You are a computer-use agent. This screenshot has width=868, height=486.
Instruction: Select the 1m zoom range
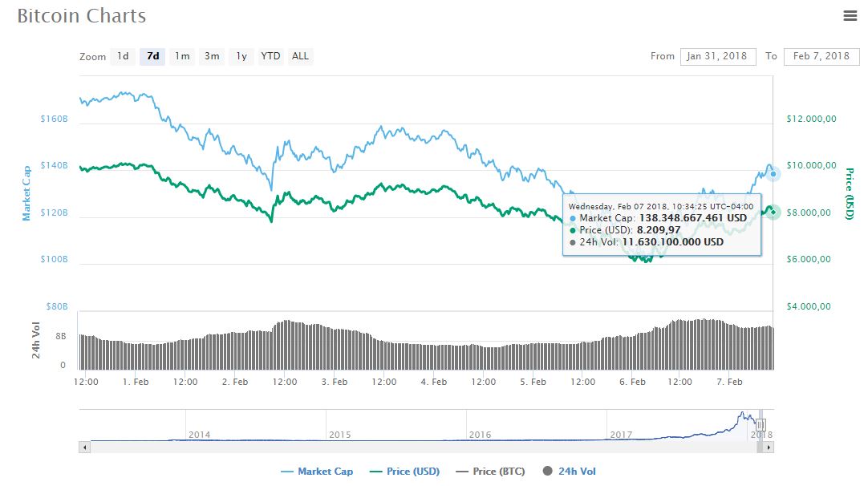tap(182, 56)
